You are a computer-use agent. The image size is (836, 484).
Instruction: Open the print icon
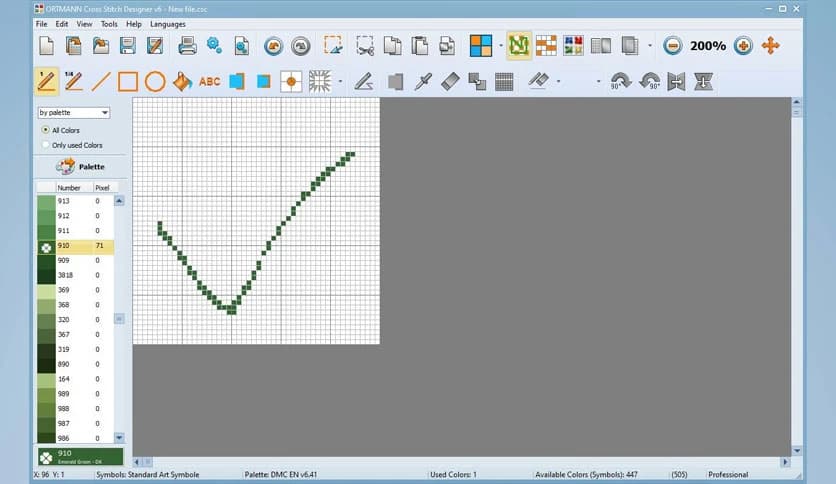pos(187,46)
